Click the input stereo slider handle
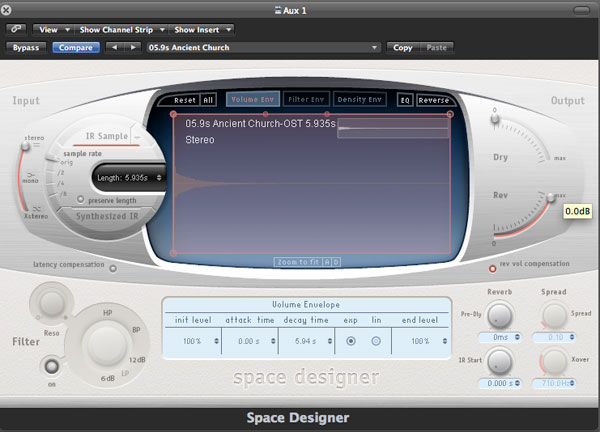The image size is (600, 432). 25,146
